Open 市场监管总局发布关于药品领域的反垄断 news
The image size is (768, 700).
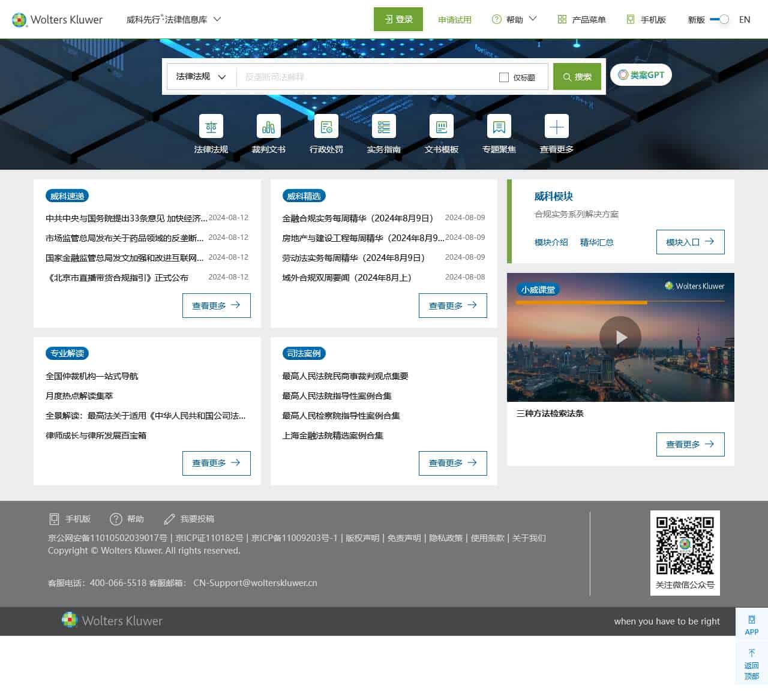pos(125,238)
